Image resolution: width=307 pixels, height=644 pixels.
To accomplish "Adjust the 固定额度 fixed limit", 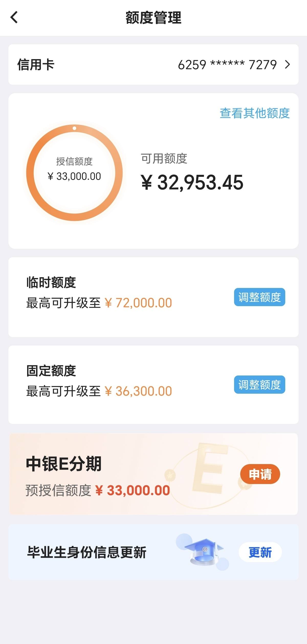I will pyautogui.click(x=259, y=384).
